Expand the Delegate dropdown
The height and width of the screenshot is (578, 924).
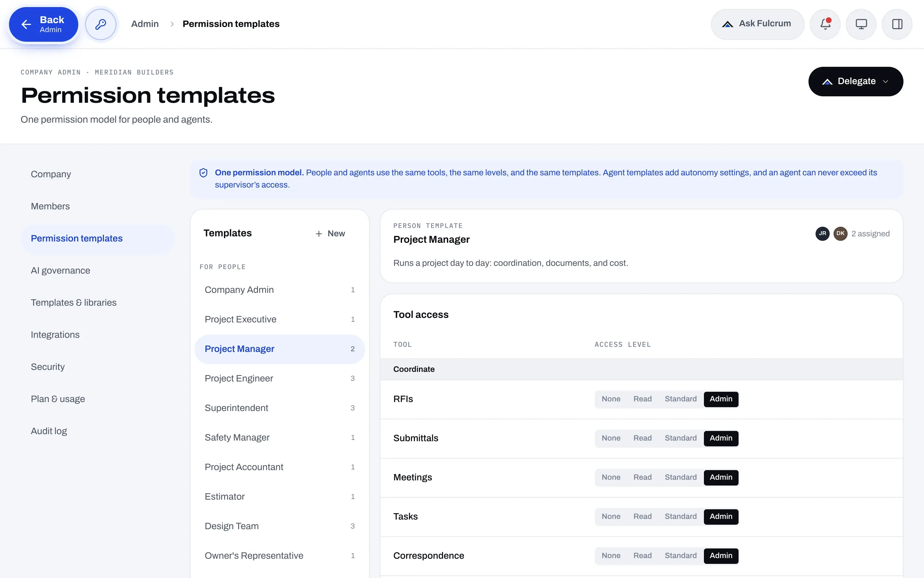pos(856,82)
